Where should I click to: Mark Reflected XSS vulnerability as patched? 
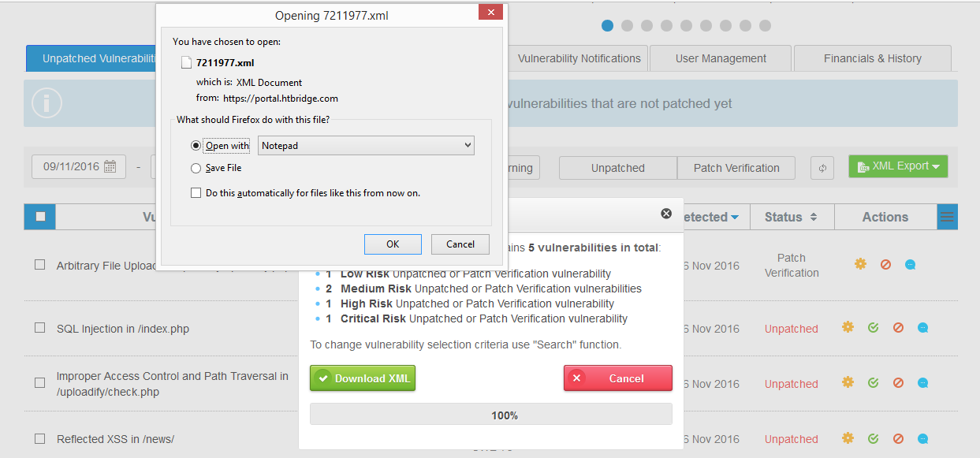pos(872,439)
